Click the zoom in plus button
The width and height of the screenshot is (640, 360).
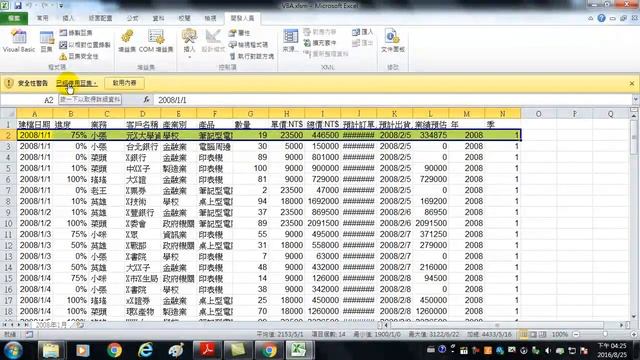click(x=634, y=334)
